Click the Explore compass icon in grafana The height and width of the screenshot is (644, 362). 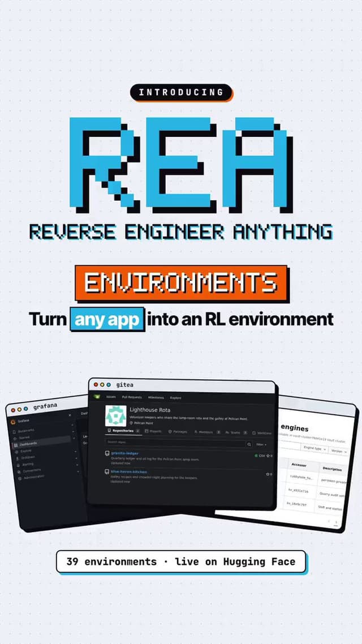[16, 452]
